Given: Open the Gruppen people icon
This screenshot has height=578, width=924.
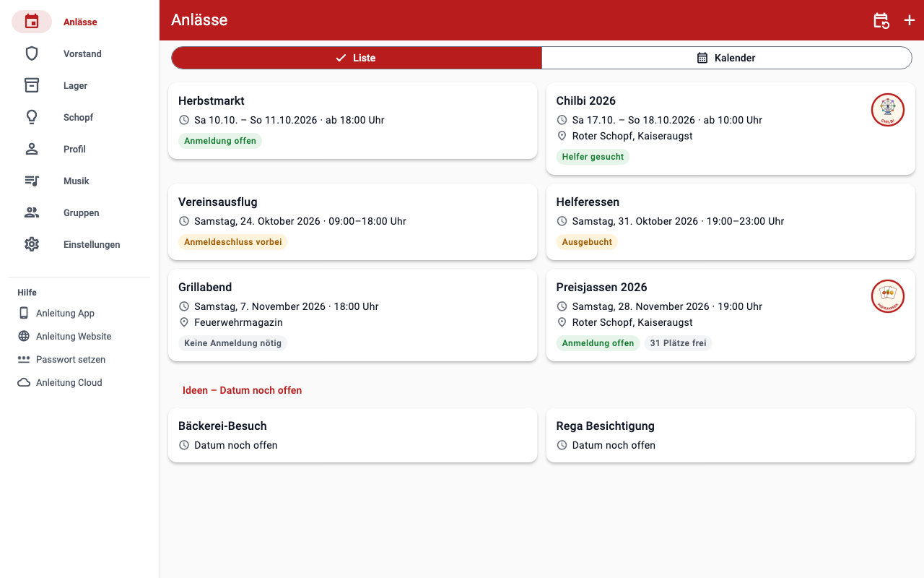Looking at the screenshot, I should 32,212.
